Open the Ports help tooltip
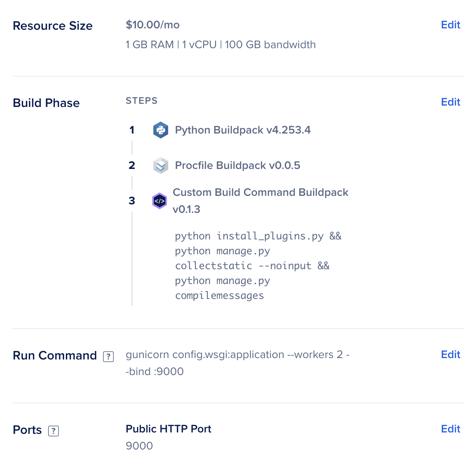This screenshot has height=476, width=476. (53, 431)
